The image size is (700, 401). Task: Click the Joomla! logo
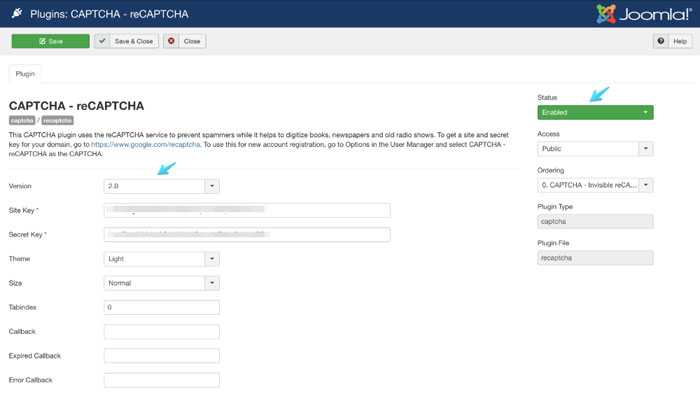644,14
